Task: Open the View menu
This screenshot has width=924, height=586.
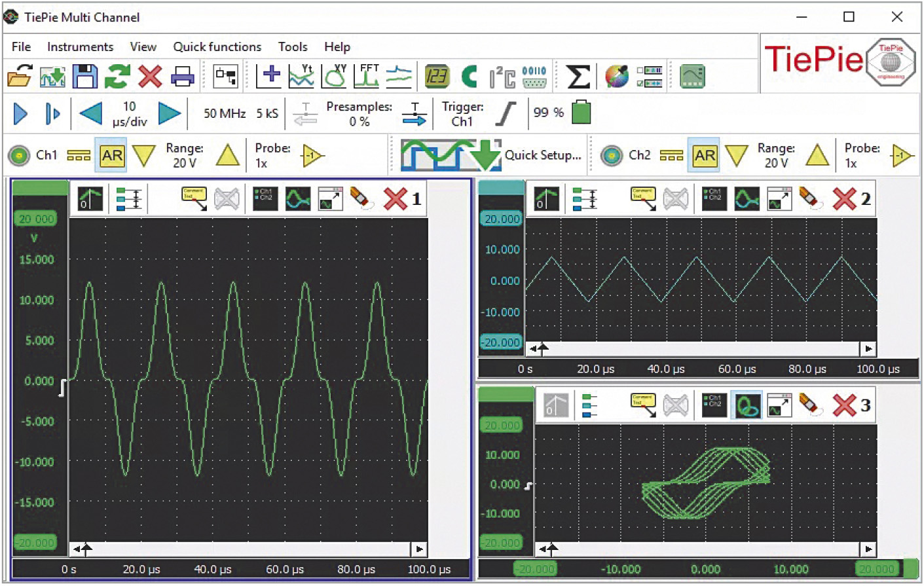Action: coord(143,46)
